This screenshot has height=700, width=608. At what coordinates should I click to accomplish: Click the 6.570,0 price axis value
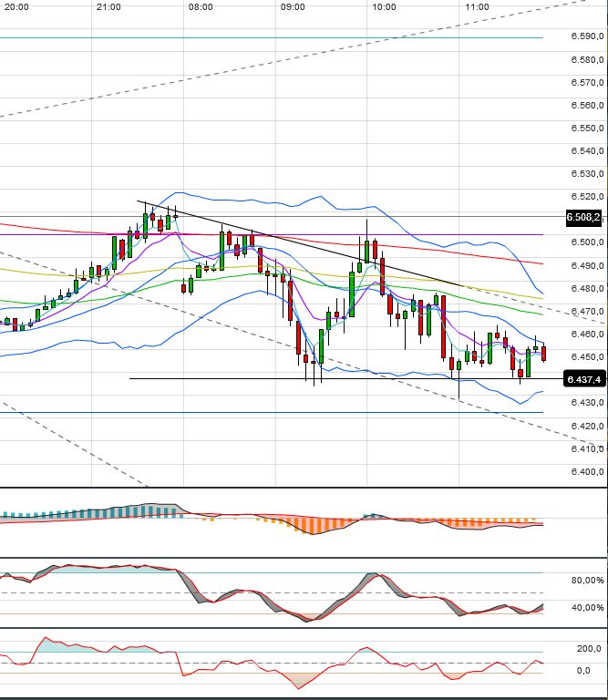point(587,82)
